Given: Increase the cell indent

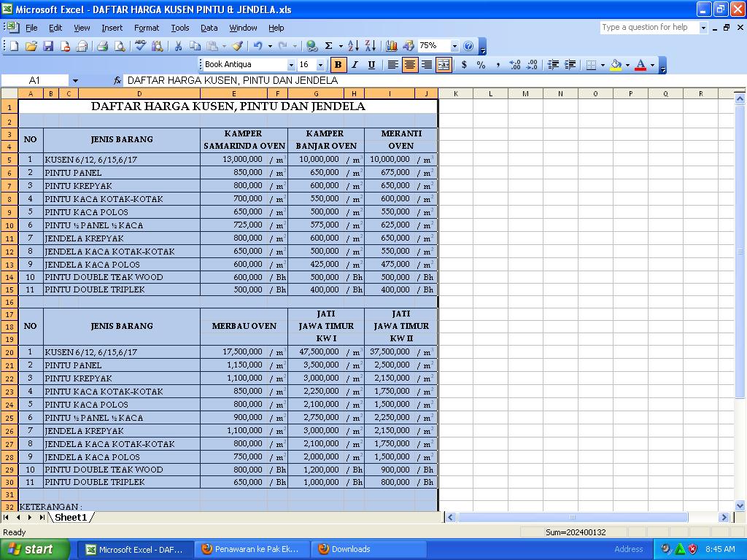Looking at the screenshot, I should (x=570, y=65).
